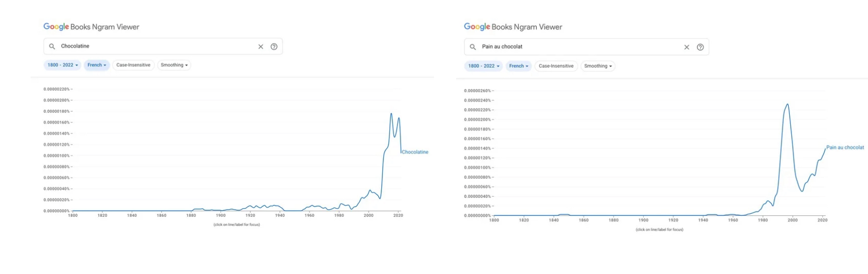Expand Smoothing dropdown on the left viewer
Viewport: 868px width, 274px height.
pyautogui.click(x=174, y=65)
